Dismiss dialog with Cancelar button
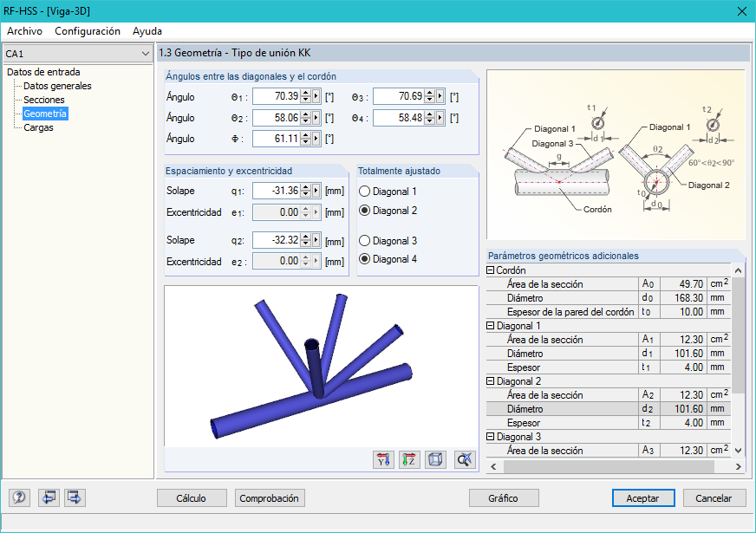Screen dimensions: 756x533 point(714,498)
